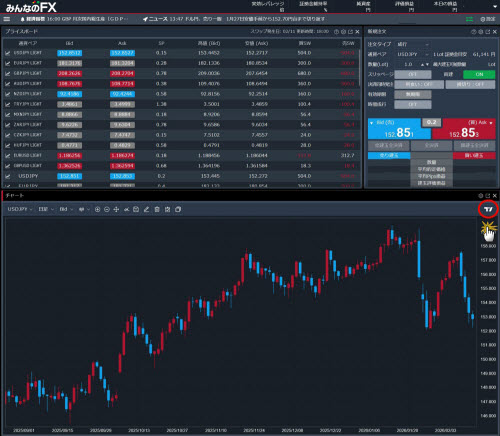500x436 pixels.
Task: Click the chart toolbar icon left of the pencil
Action: pos(136,209)
